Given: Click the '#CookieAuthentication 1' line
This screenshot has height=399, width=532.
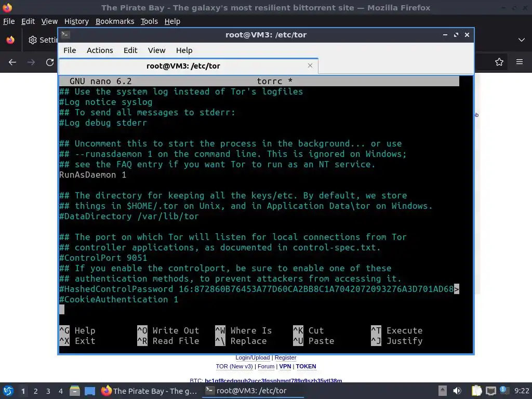Looking at the screenshot, I should 119,299.
